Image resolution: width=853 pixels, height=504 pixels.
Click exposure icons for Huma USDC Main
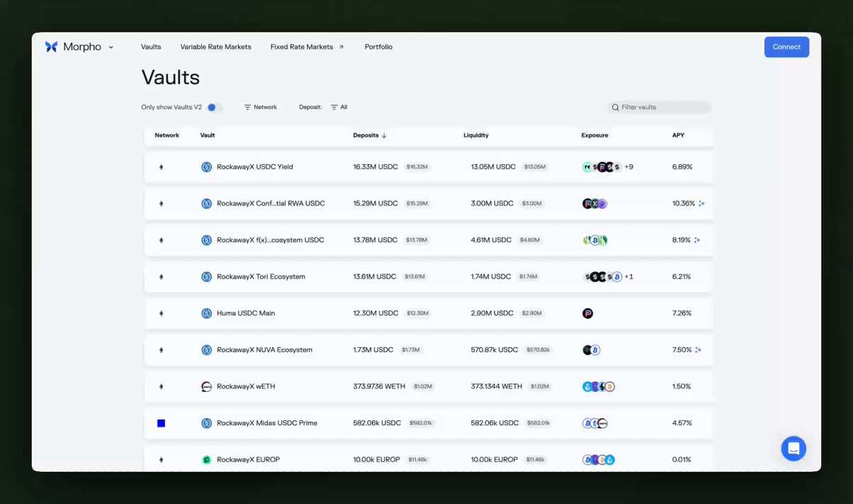[x=588, y=313]
